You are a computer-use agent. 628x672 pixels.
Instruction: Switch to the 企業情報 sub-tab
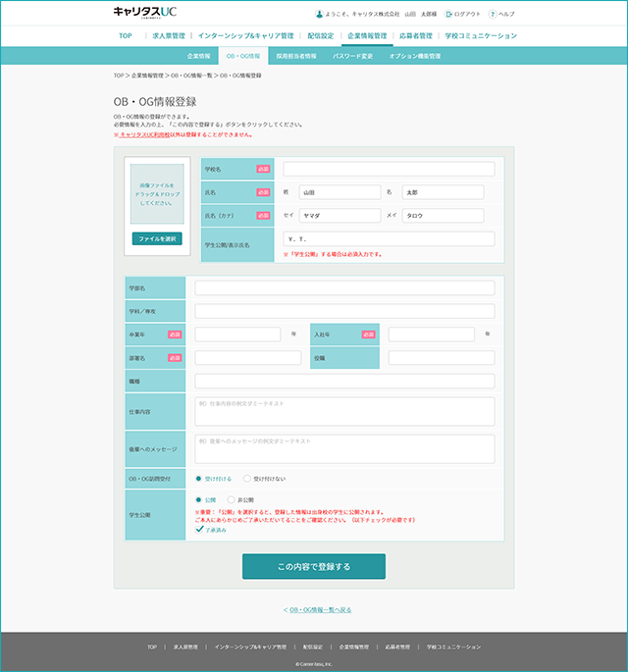(199, 56)
